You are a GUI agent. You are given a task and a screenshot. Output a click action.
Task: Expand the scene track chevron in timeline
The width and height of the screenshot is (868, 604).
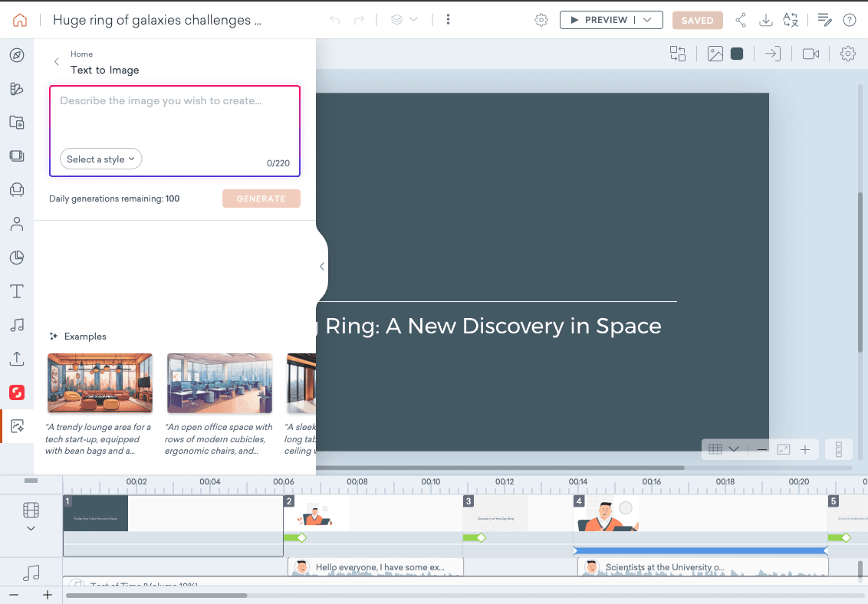[31, 528]
